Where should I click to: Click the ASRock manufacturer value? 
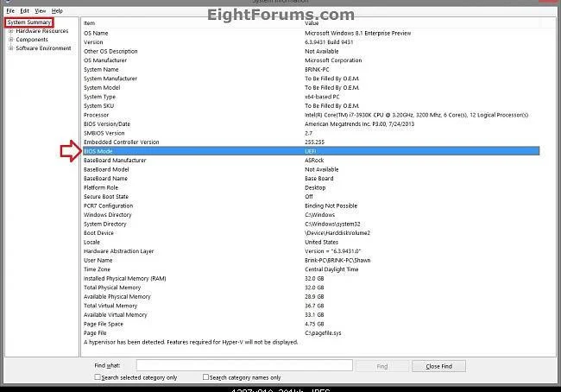[x=314, y=161]
